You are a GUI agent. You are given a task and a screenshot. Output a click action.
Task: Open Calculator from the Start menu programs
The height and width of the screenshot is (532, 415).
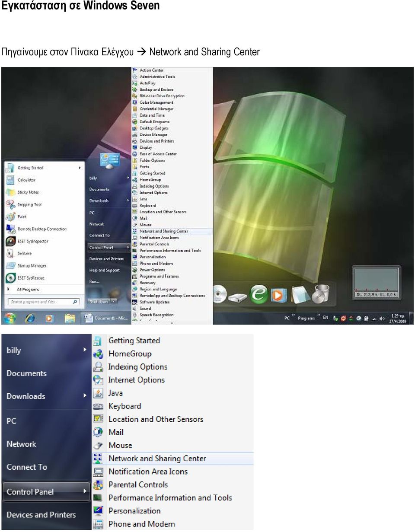pyautogui.click(x=26, y=180)
